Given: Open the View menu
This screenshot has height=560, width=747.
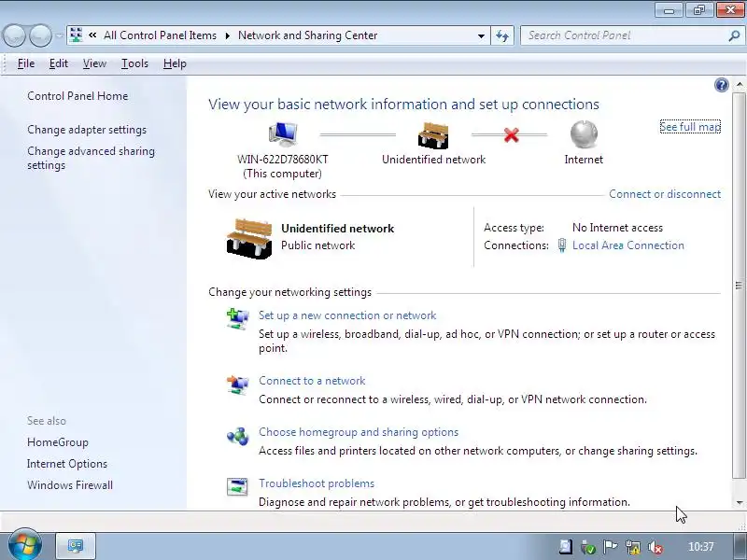Looking at the screenshot, I should pos(94,63).
